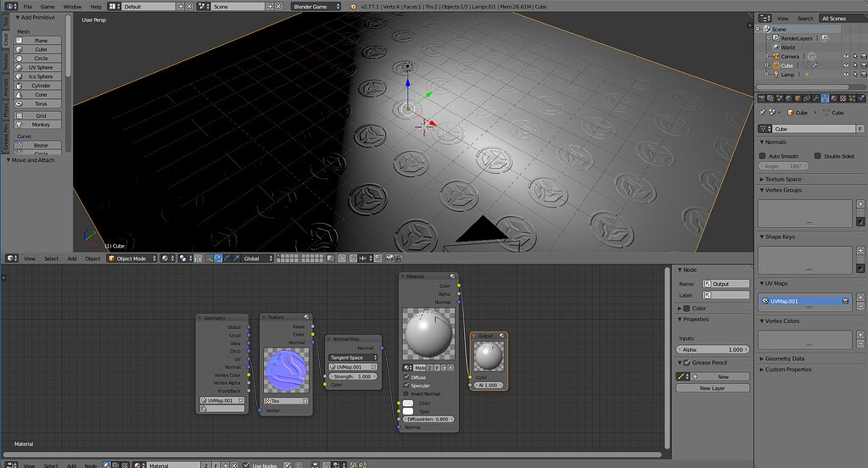
Task: Open the Object Mode dropdown
Action: coord(132,259)
